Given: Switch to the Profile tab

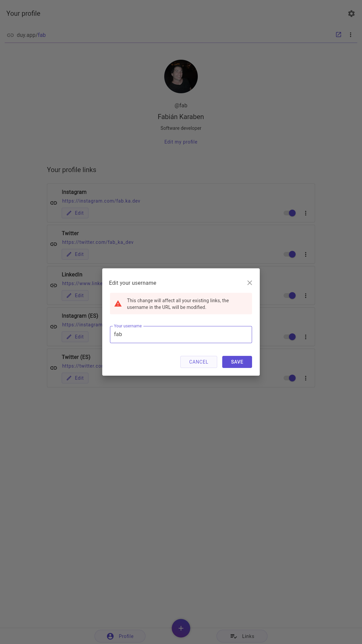Looking at the screenshot, I should pos(120,636).
